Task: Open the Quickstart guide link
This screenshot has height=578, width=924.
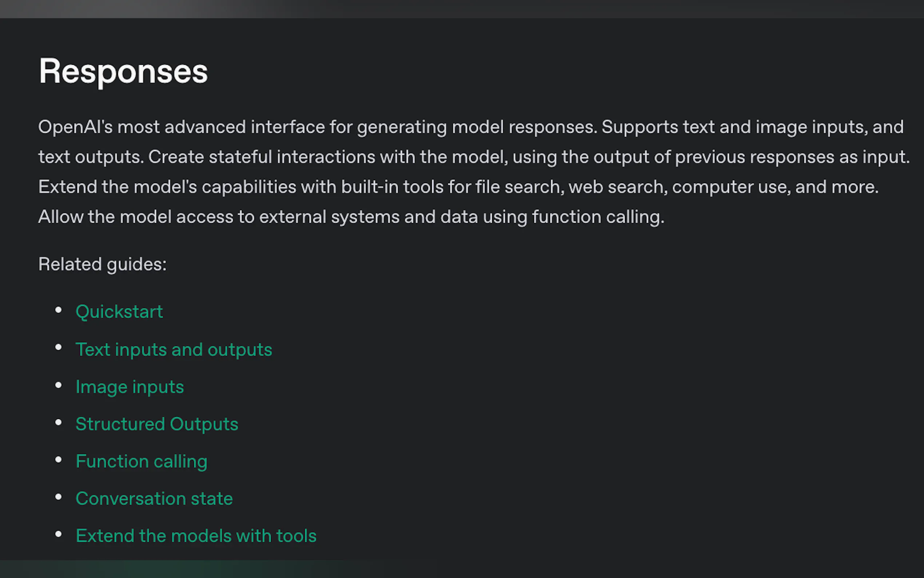Action: pyautogui.click(x=119, y=312)
